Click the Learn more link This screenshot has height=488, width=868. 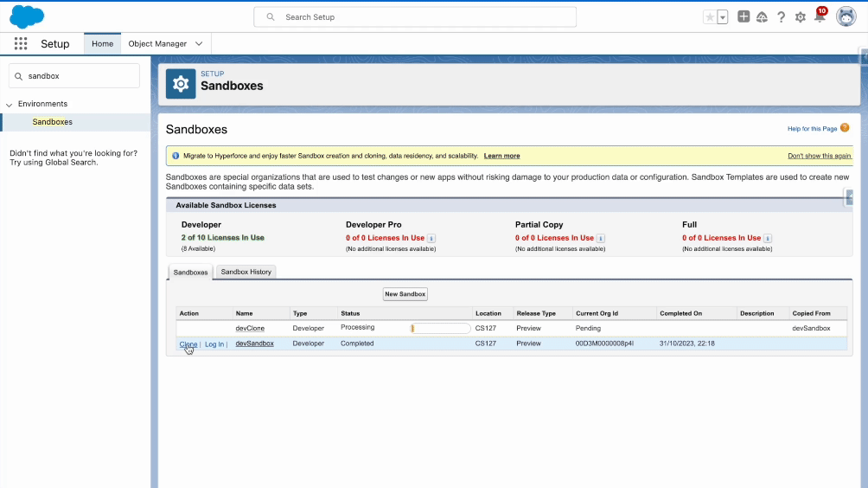coord(501,157)
